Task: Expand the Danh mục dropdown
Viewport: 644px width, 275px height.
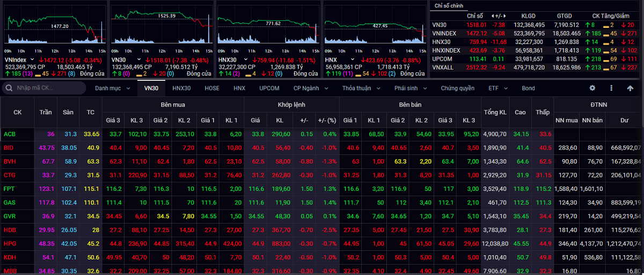Action: pos(113,88)
